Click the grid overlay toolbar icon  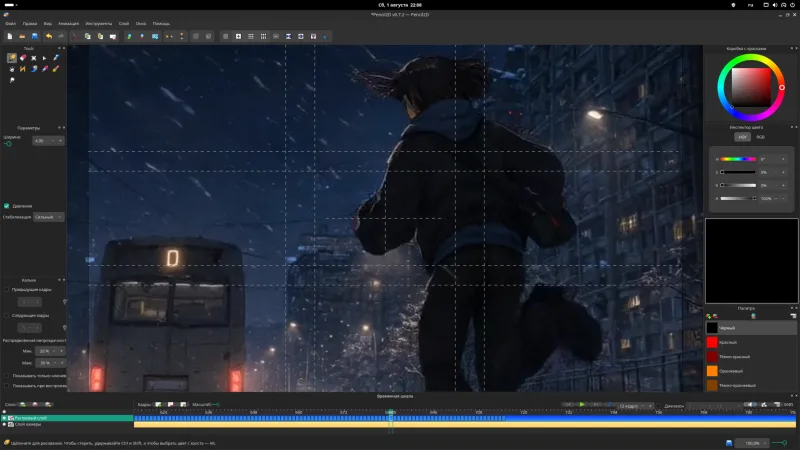point(226,36)
